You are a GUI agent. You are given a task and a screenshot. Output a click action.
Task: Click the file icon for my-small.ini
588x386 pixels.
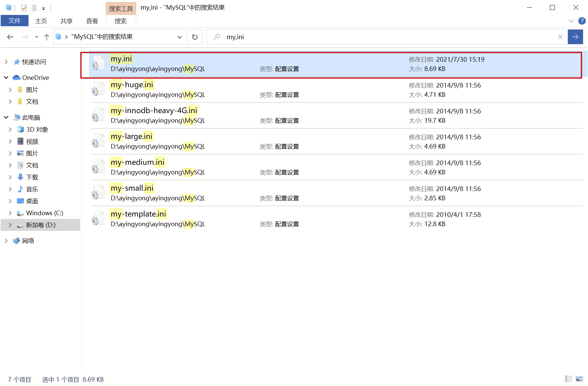98,192
